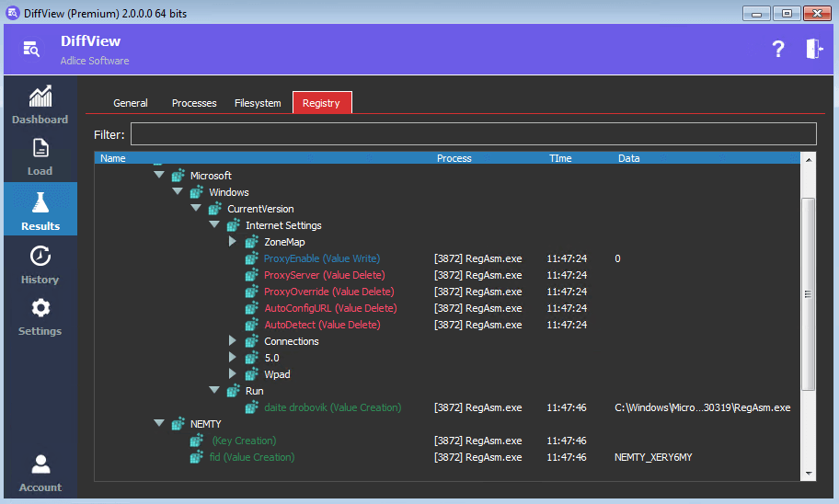Select the ProxyEnable (Value Write) entry
This screenshot has width=839, height=504.
point(321,258)
